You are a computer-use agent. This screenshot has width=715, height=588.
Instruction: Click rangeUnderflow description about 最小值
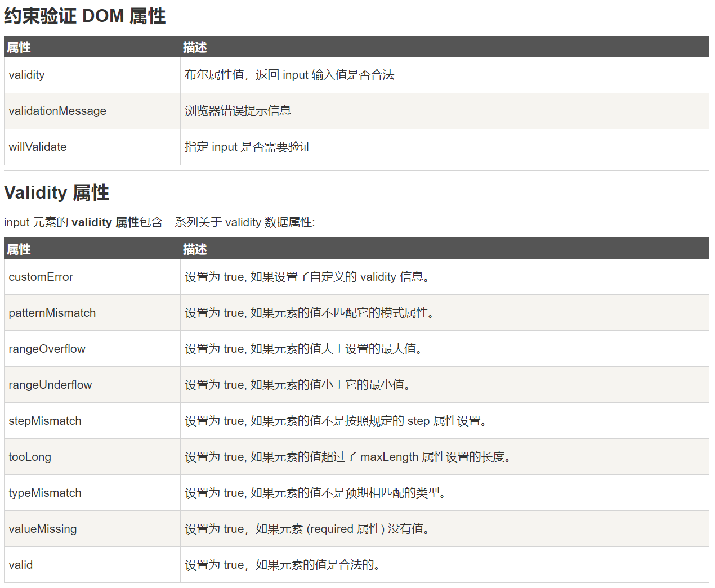(298, 385)
